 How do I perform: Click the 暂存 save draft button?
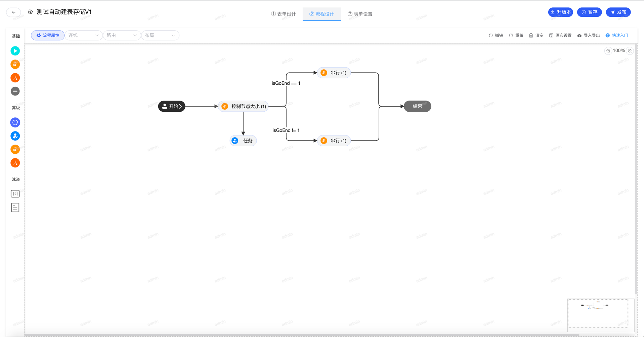point(589,12)
